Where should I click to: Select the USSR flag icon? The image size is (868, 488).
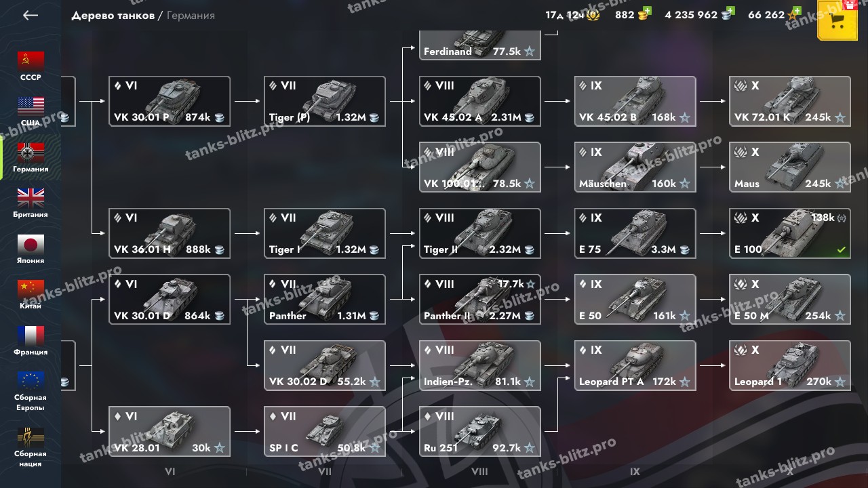pyautogui.click(x=31, y=61)
